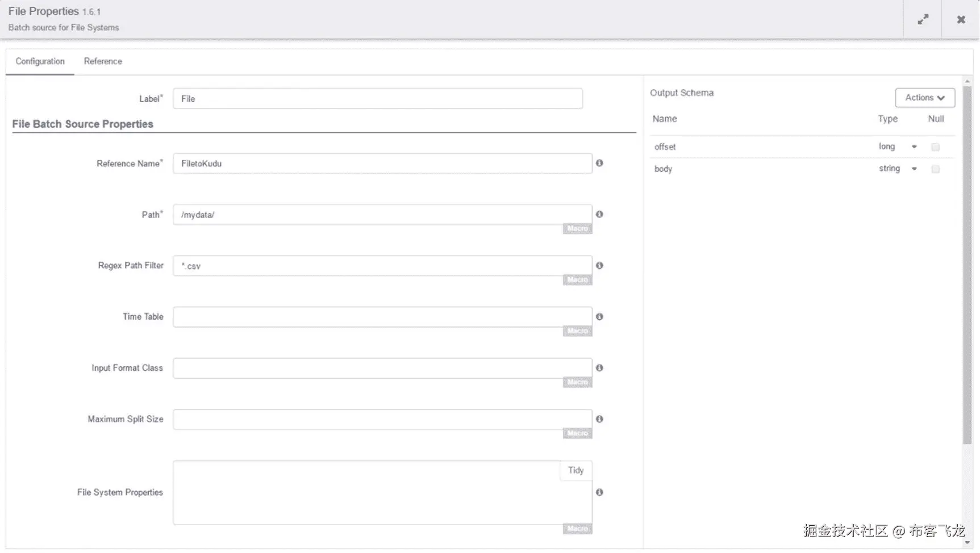Click the vertical scrollbar thumb
The height and width of the screenshot is (553, 980).
[967, 265]
